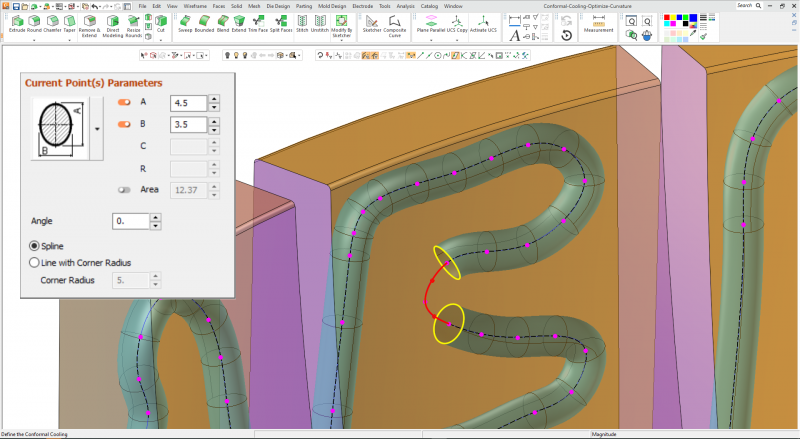Pick the magenta color swatch

click(x=673, y=24)
